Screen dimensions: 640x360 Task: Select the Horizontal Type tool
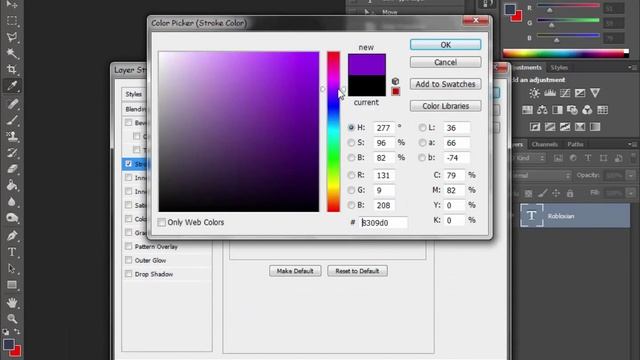[12, 252]
